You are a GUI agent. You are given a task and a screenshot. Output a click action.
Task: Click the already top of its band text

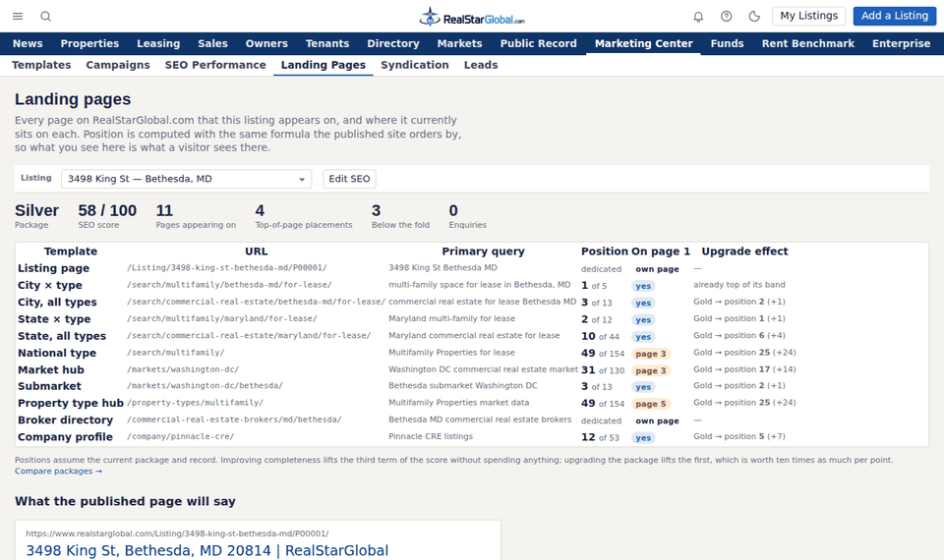point(738,285)
